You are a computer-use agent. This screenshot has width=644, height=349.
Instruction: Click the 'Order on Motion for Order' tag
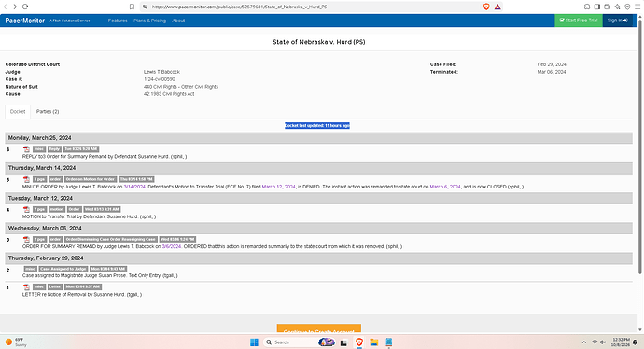tap(91, 179)
